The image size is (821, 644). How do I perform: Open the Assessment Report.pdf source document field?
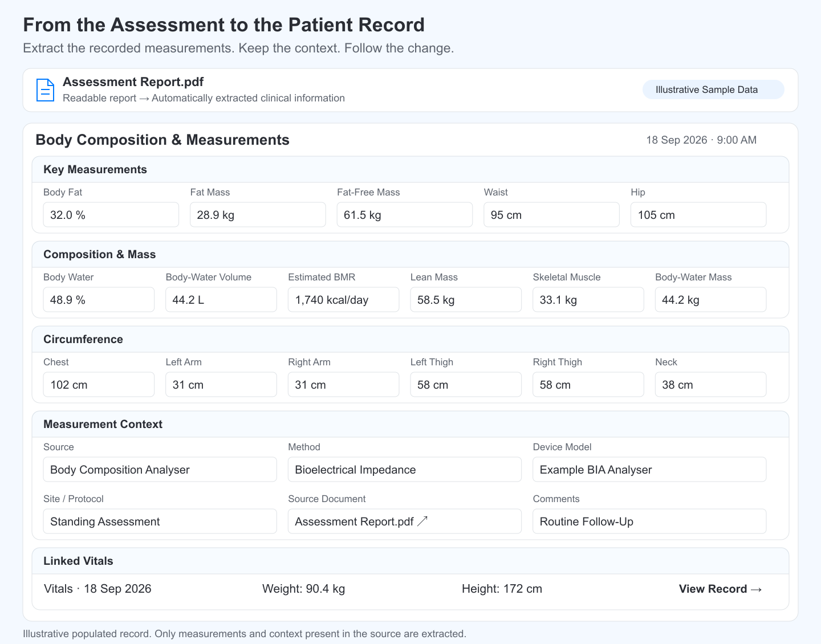pyautogui.click(x=405, y=521)
